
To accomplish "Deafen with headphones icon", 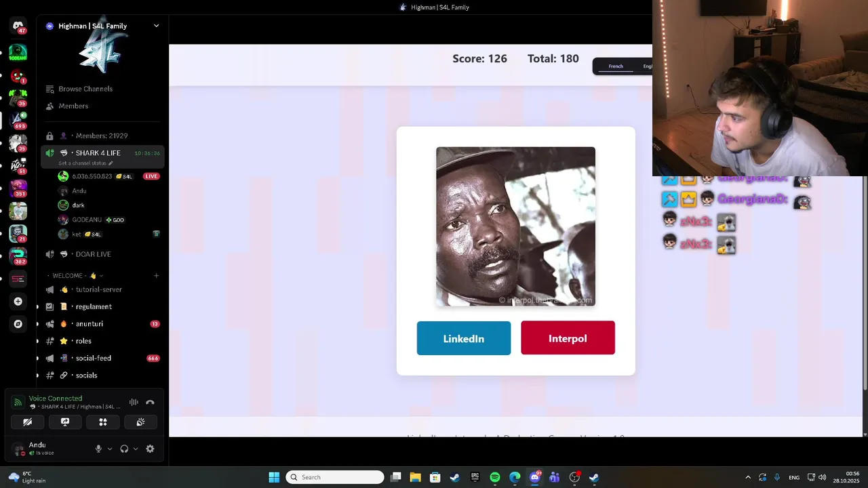I will pyautogui.click(x=124, y=449).
